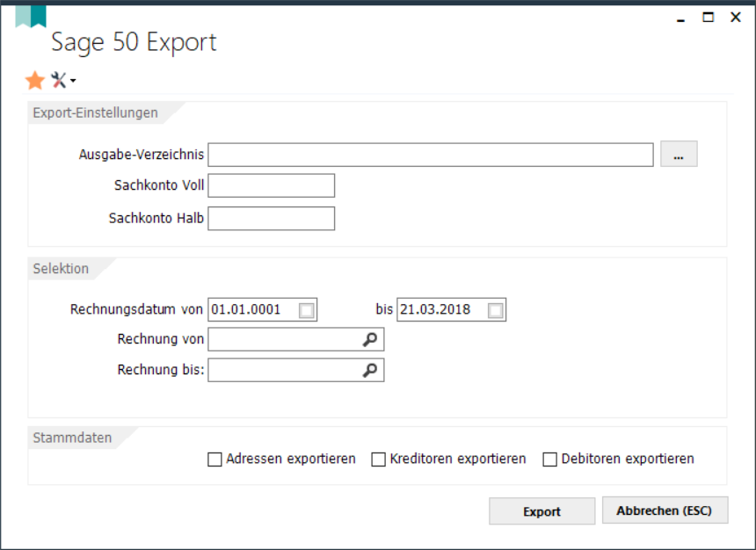Open the wrench and screwdriver tools icon
Screen dimensions: 756x550
(59, 81)
